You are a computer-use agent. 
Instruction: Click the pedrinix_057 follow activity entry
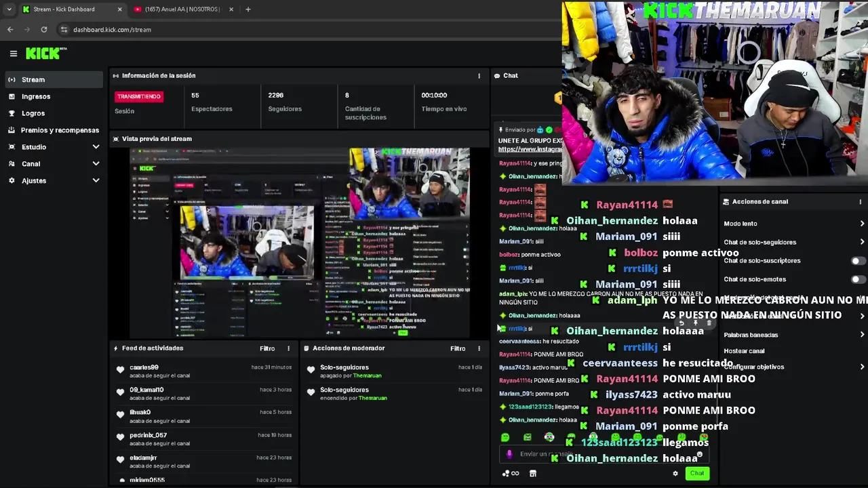coord(203,439)
